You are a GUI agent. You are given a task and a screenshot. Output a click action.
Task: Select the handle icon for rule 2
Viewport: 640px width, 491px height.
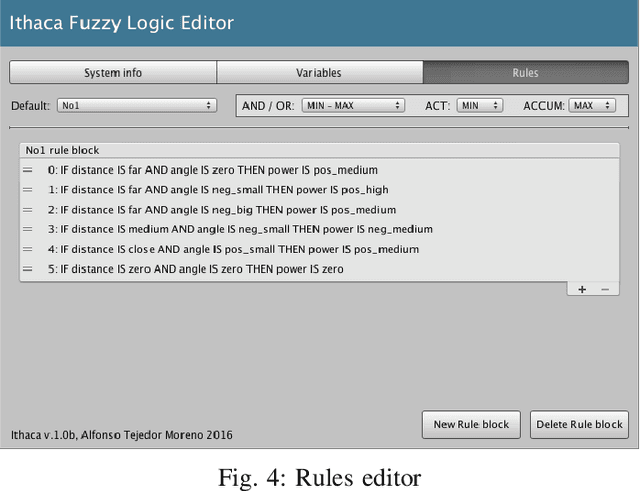(x=28, y=210)
